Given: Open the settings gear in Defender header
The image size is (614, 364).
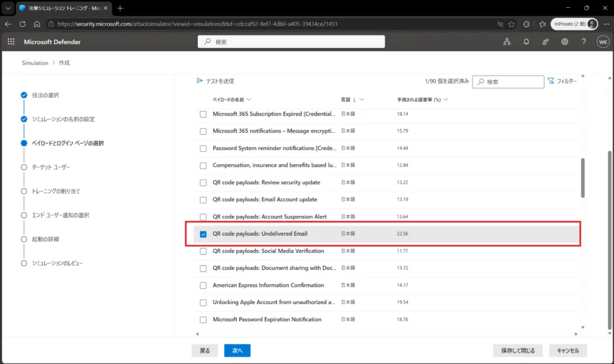Looking at the screenshot, I should (565, 41).
